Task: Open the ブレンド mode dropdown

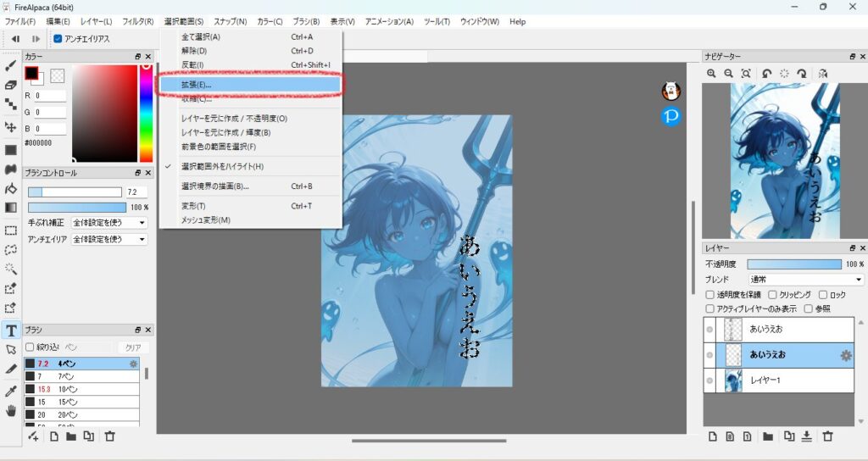Action: tap(805, 280)
